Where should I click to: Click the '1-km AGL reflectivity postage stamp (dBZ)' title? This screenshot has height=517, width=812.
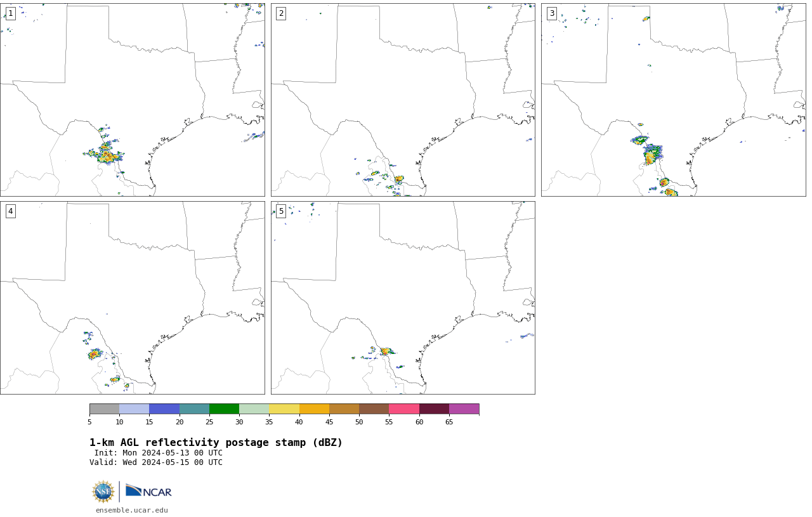click(216, 443)
